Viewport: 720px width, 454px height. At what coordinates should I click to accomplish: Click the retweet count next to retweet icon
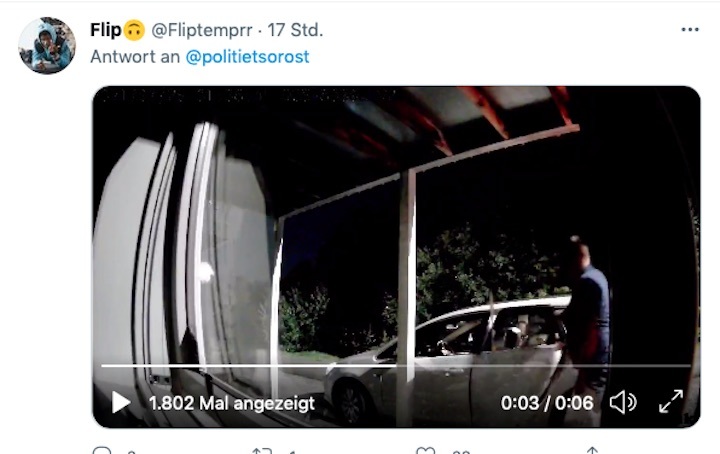(x=292, y=452)
